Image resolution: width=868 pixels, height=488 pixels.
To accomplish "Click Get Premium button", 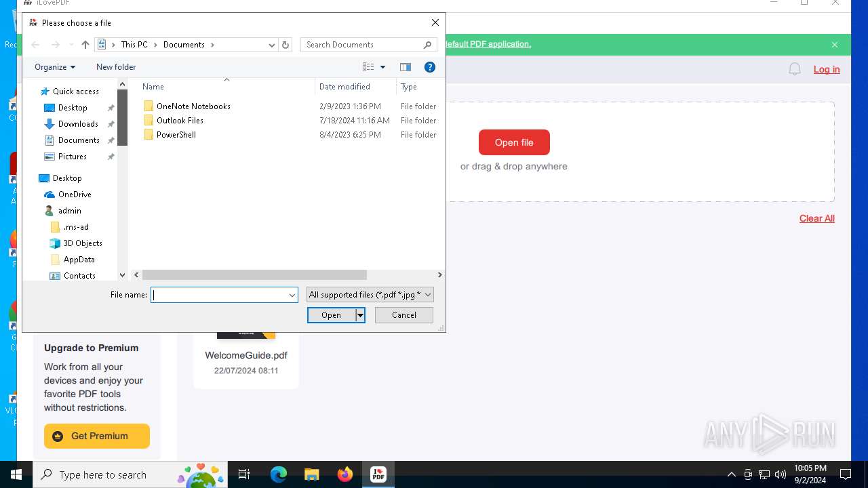I will point(97,436).
